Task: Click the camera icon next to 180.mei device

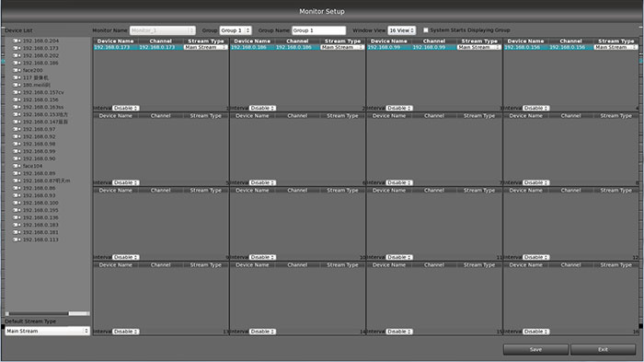Action: [17, 85]
